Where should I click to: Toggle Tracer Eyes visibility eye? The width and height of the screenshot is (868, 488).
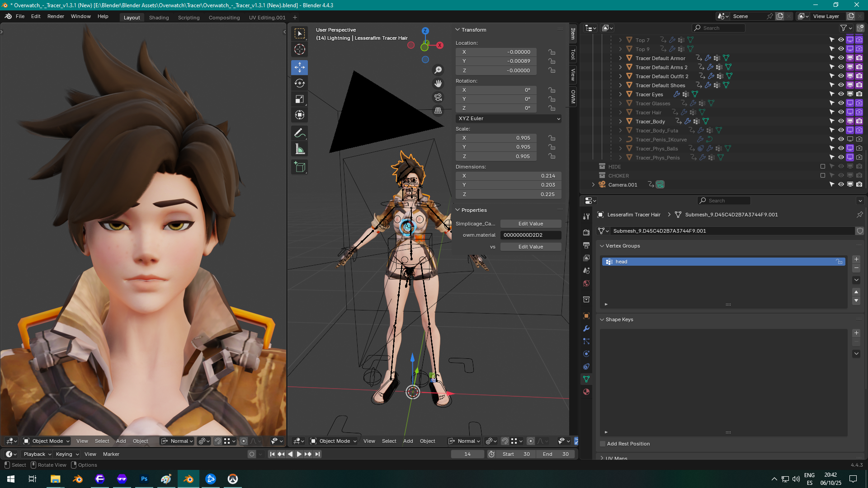(841, 94)
